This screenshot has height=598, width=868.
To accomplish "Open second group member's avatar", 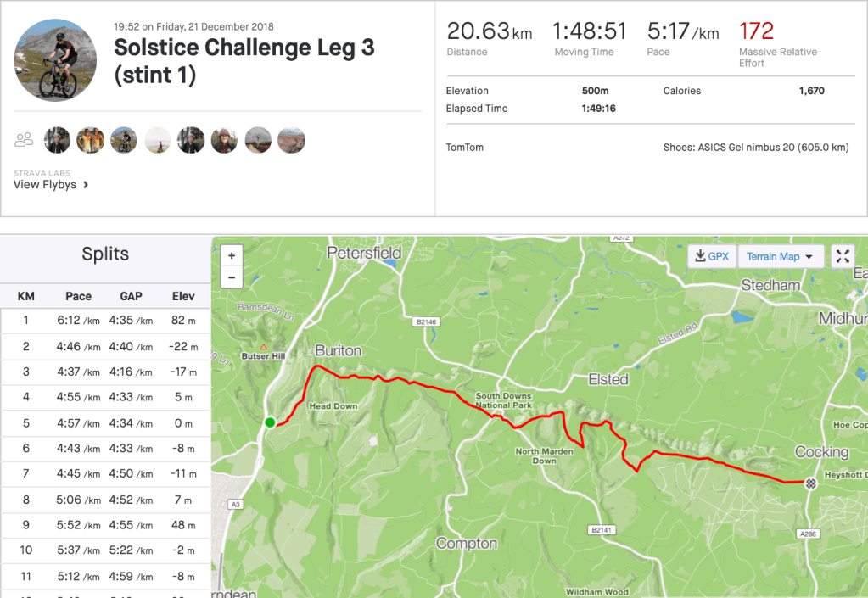I will pos(90,140).
